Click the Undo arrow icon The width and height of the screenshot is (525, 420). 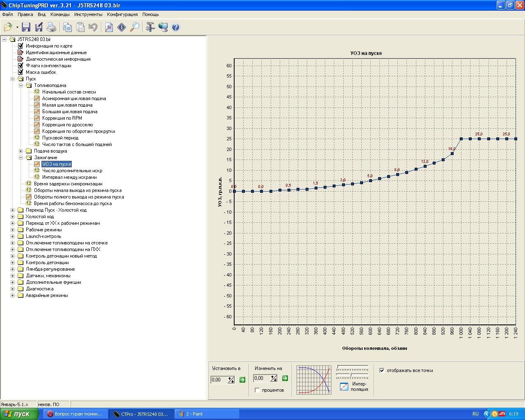pos(93,27)
